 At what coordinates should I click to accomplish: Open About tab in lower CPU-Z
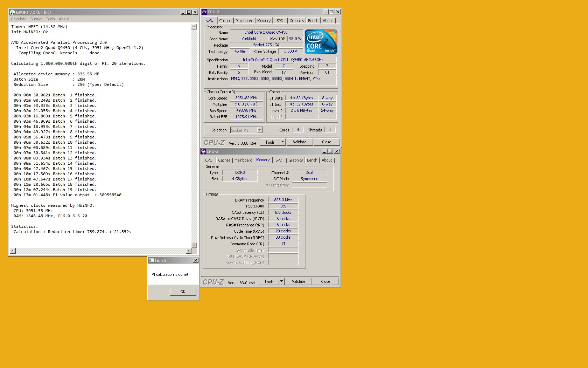click(x=327, y=160)
